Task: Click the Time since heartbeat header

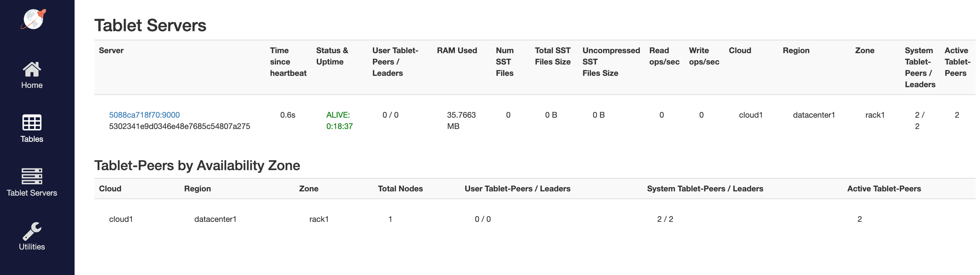Action: coord(288,62)
